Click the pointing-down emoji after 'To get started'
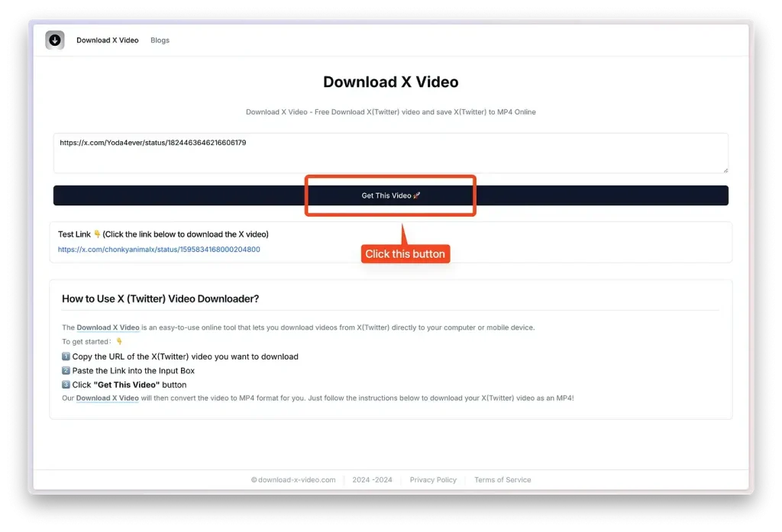 119,342
